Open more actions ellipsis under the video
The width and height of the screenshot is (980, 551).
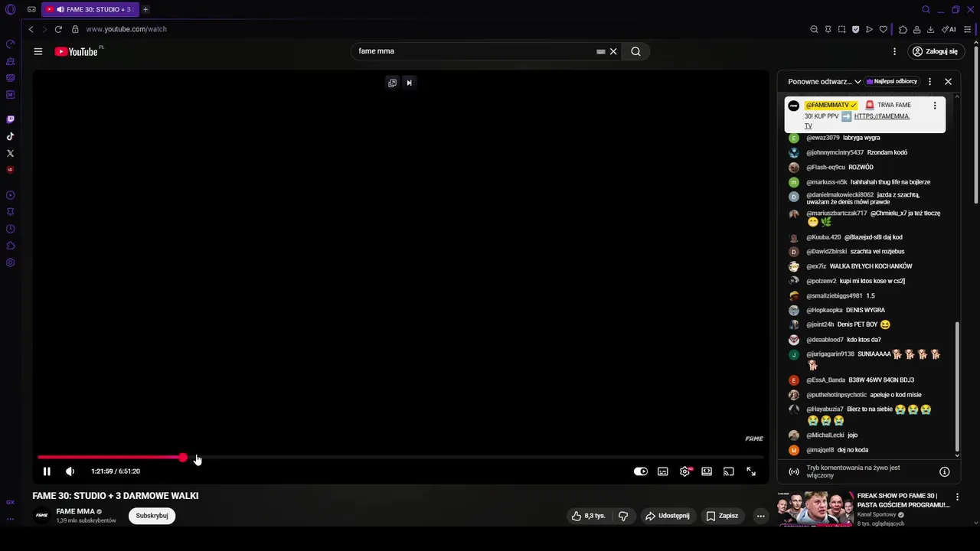[x=760, y=516]
